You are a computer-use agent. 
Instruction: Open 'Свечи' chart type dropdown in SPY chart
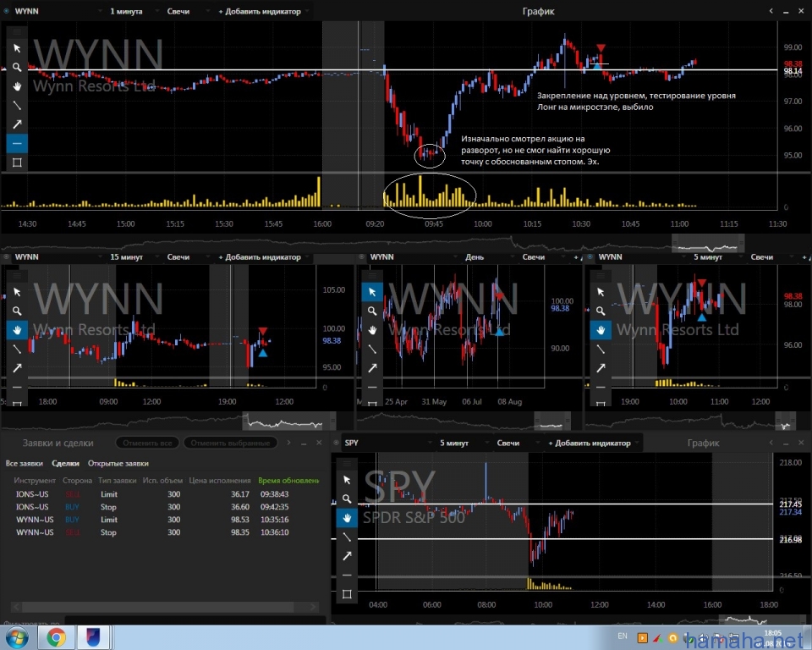(518, 443)
